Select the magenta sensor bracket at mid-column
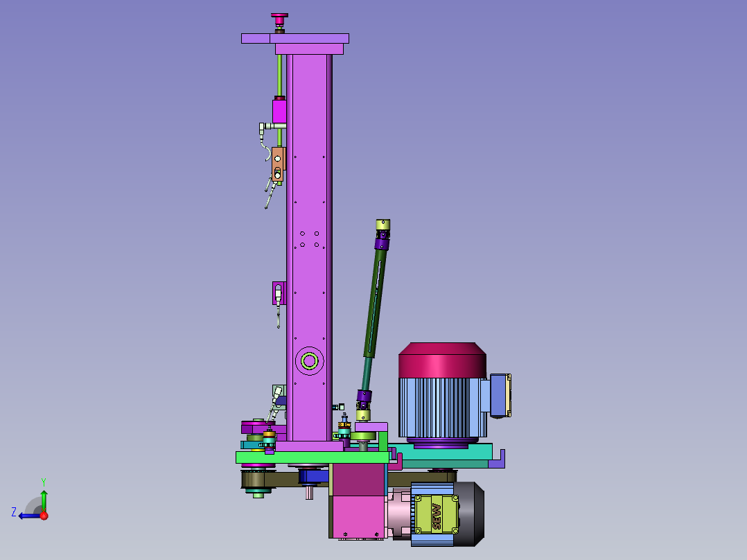Image resolution: width=747 pixels, height=560 pixels. click(279, 293)
